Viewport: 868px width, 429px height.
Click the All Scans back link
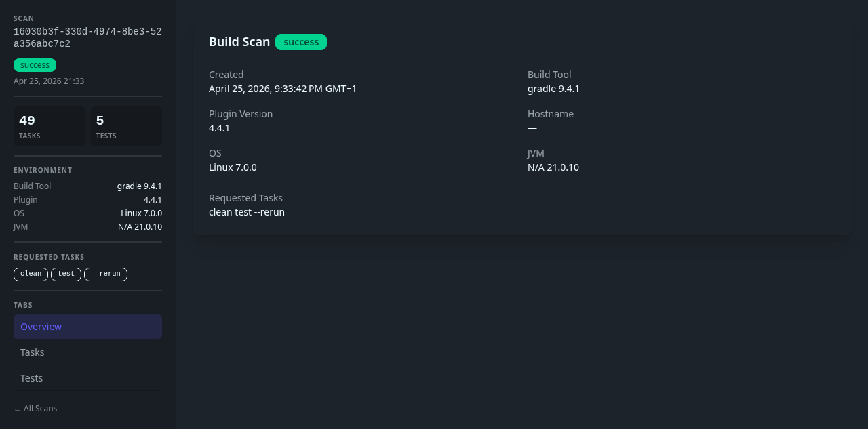[35, 408]
